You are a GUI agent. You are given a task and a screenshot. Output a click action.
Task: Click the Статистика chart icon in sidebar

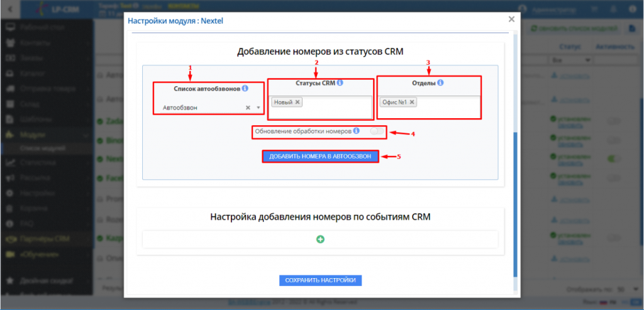click(x=10, y=163)
